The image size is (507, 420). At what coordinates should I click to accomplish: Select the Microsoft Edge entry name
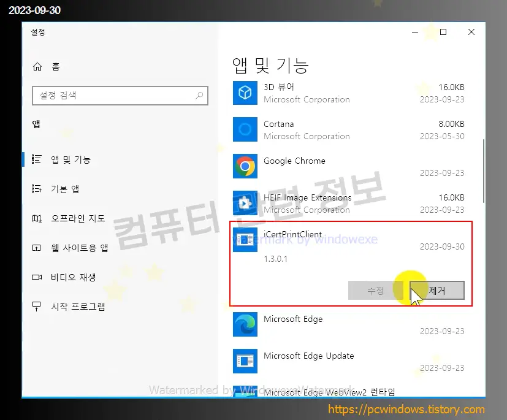293,319
